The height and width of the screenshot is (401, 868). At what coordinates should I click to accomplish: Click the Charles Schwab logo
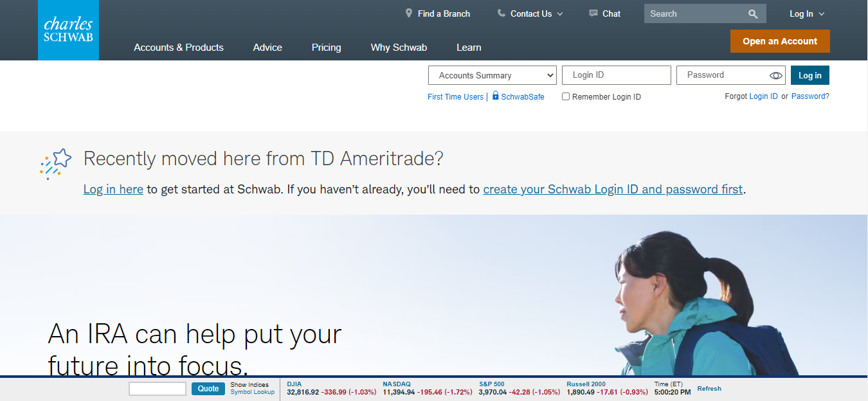(68, 30)
